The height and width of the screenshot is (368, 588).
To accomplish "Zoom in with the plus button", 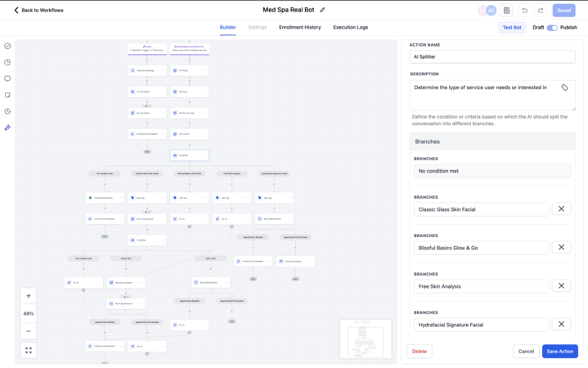I will (x=29, y=296).
